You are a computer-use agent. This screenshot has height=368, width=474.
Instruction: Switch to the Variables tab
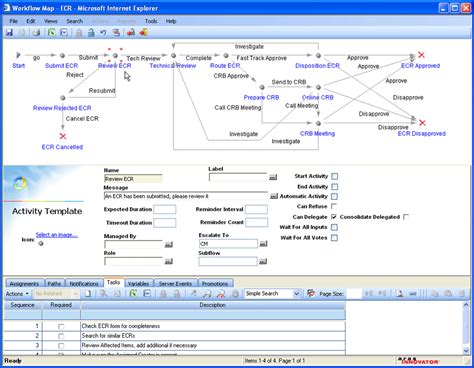coord(138,284)
